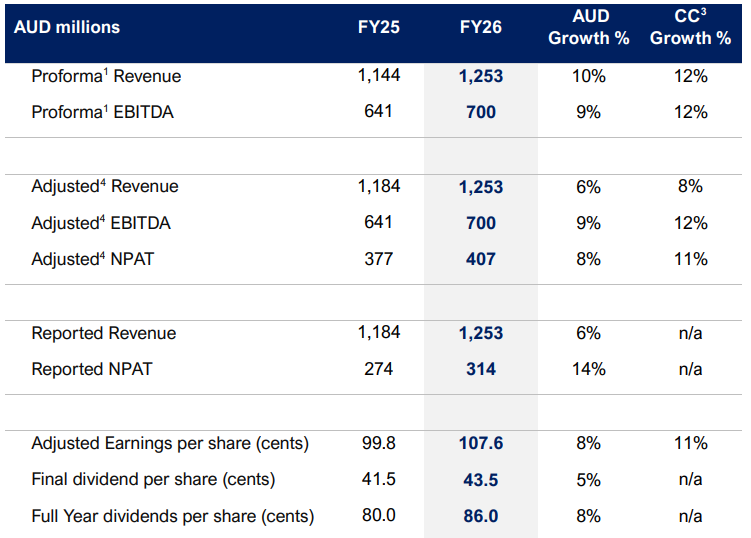This screenshot has width=751, height=538.
Task: Click the 'CC Growth %' column header
Action: click(690, 27)
